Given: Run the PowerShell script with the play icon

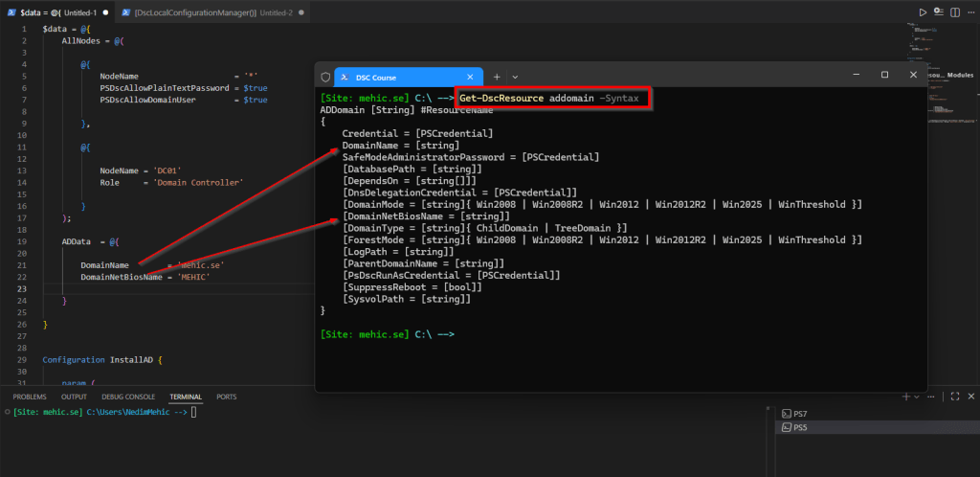Looking at the screenshot, I should [x=923, y=12].
